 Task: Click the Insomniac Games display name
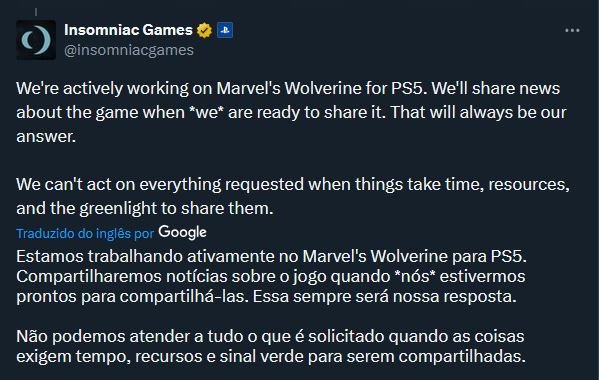click(128, 30)
